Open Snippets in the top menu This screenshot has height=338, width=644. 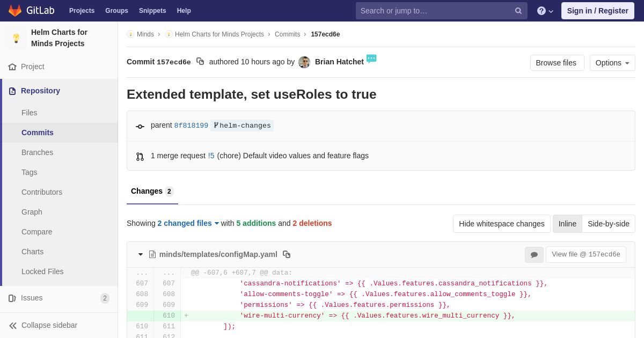[152, 11]
